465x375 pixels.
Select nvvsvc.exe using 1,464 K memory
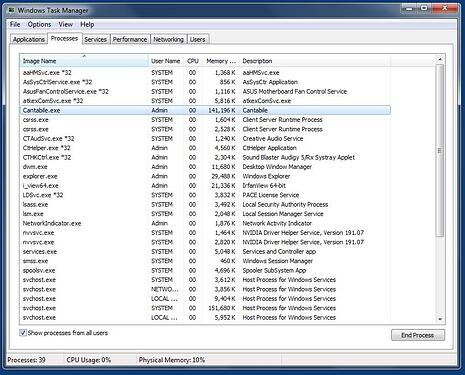205,233
